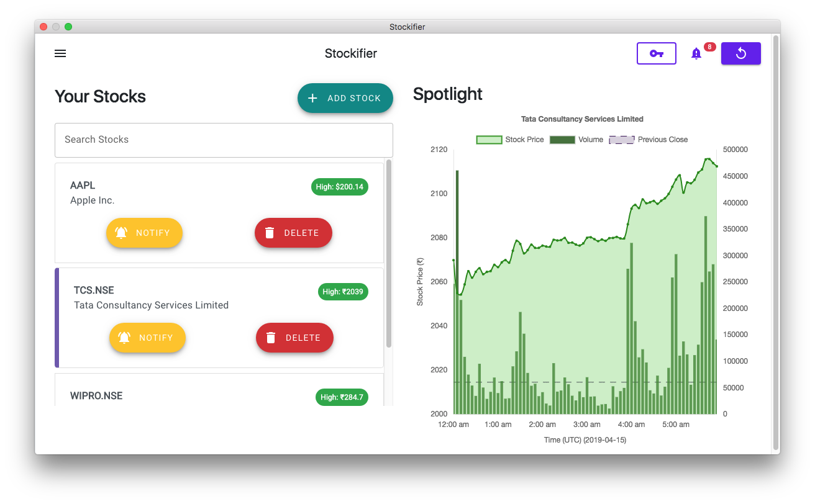This screenshot has height=504, width=815.
Task: Toggle Volume legend swatch
Action: [x=562, y=140]
